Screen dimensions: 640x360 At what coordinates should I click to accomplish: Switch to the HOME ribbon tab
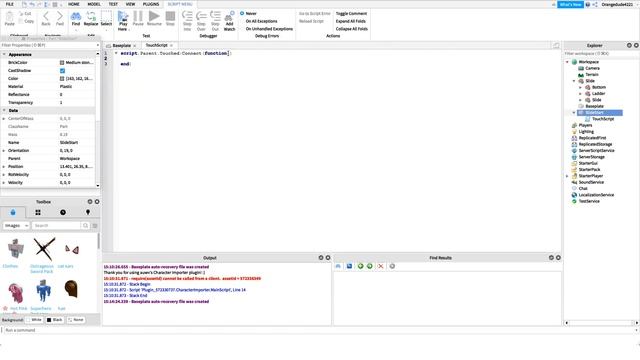(74, 4)
